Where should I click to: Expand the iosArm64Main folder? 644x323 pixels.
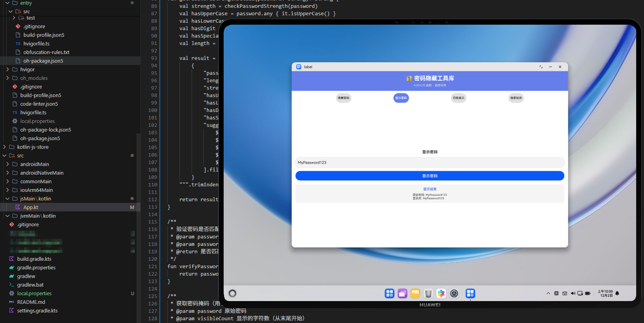tap(7, 190)
